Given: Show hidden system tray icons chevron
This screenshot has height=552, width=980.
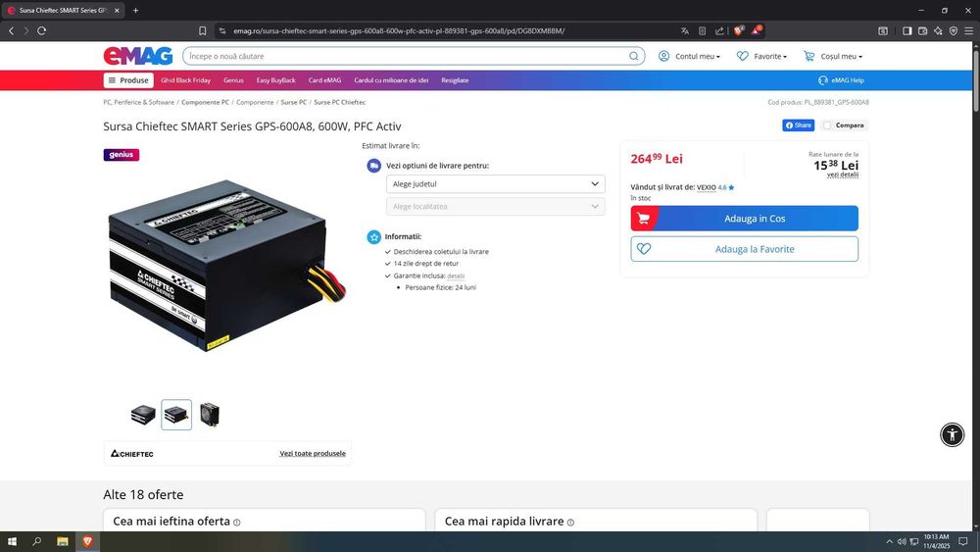Looking at the screenshot, I should [890, 541].
